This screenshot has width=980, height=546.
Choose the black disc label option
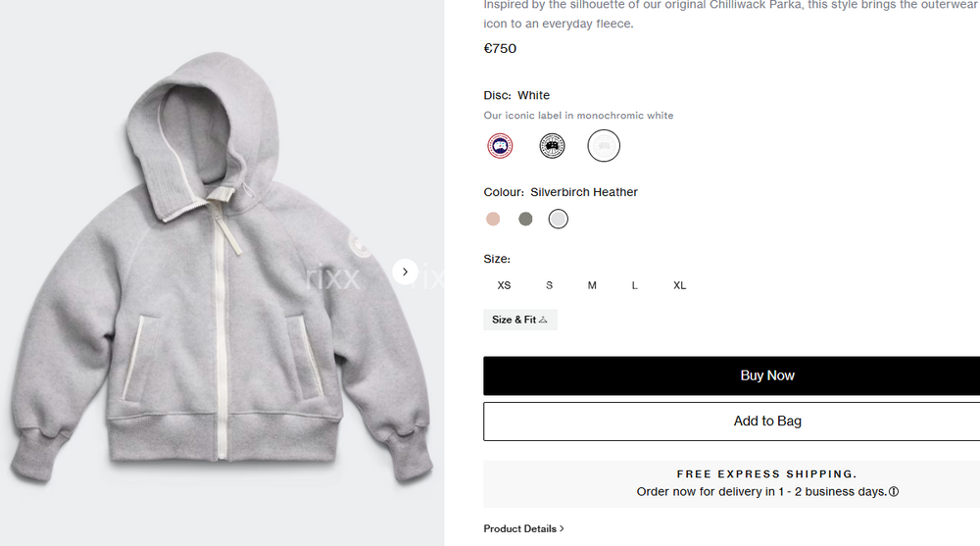pyautogui.click(x=552, y=146)
